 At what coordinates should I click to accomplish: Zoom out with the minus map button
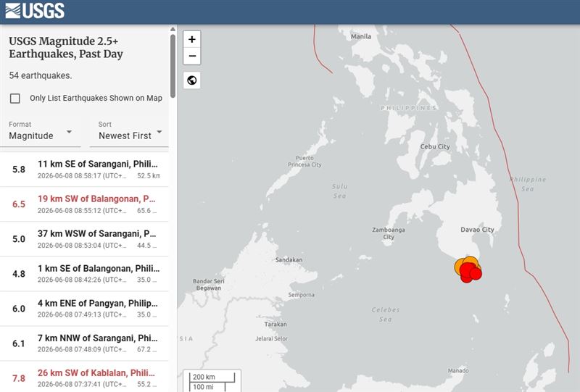click(x=192, y=57)
